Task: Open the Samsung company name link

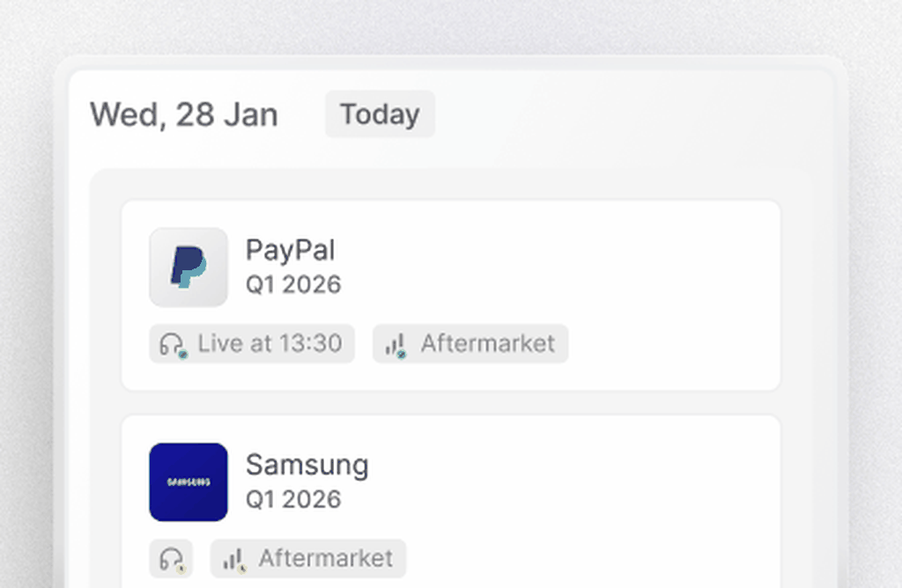Action: click(x=307, y=465)
